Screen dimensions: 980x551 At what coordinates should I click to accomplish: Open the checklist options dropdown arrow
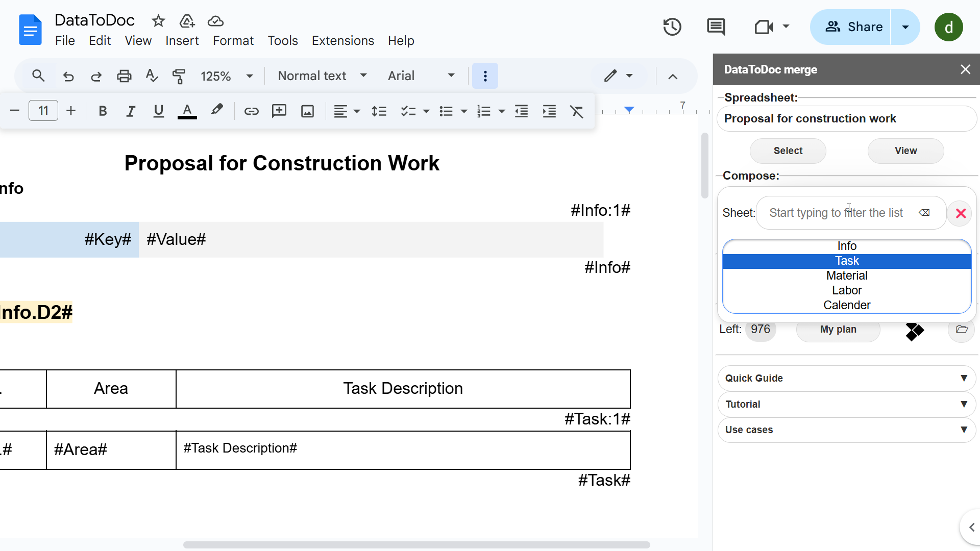(x=426, y=111)
